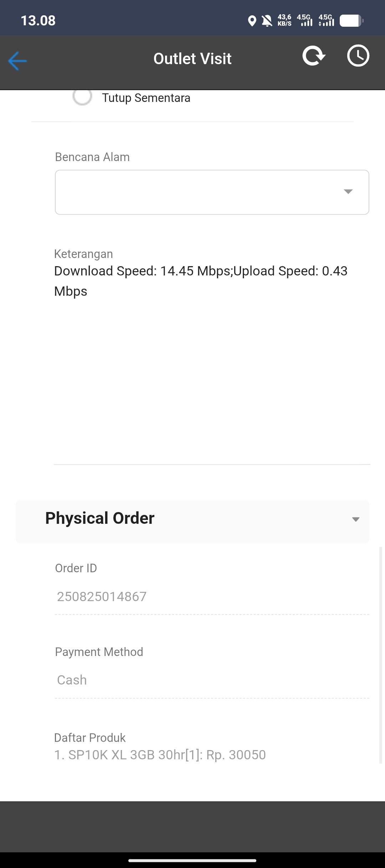Click the Keterangan speed text area

click(x=212, y=363)
